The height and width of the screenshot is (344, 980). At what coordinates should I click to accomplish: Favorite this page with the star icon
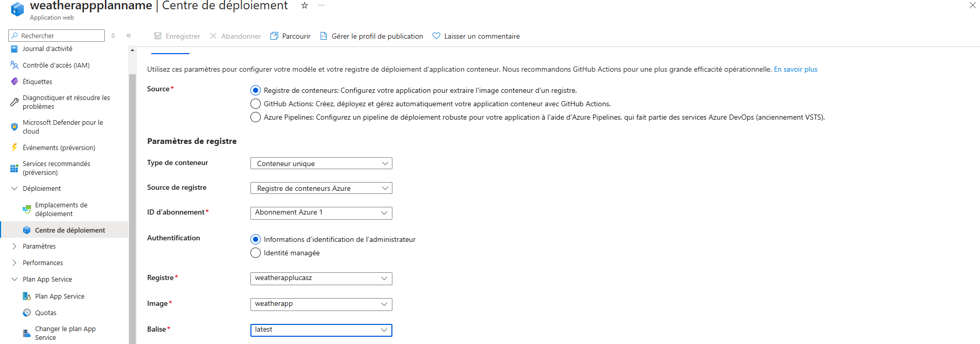click(x=305, y=5)
